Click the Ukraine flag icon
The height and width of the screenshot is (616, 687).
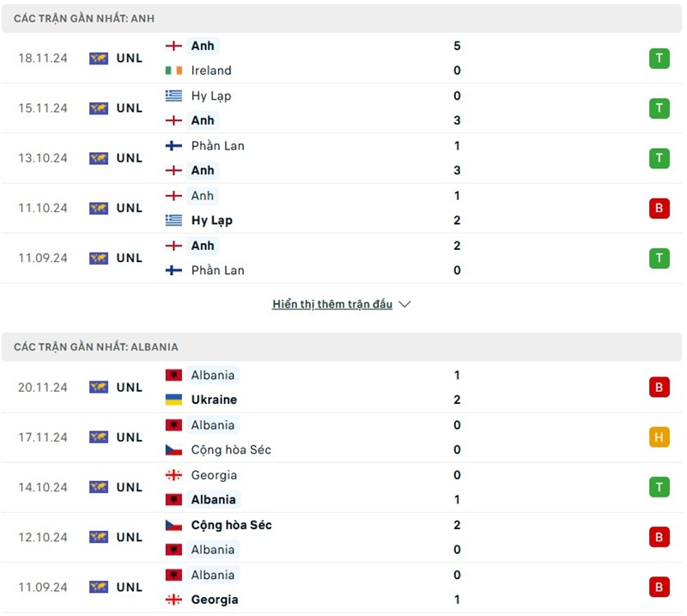click(173, 399)
